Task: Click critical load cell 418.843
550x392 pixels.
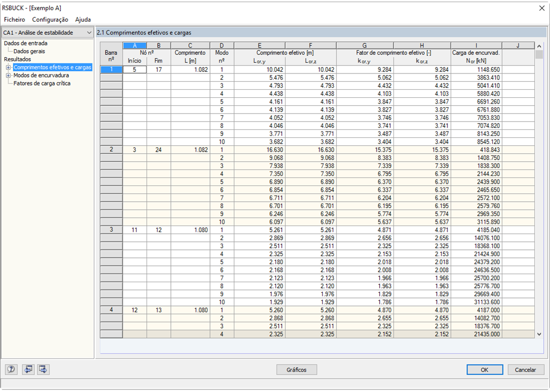Action: click(x=476, y=150)
